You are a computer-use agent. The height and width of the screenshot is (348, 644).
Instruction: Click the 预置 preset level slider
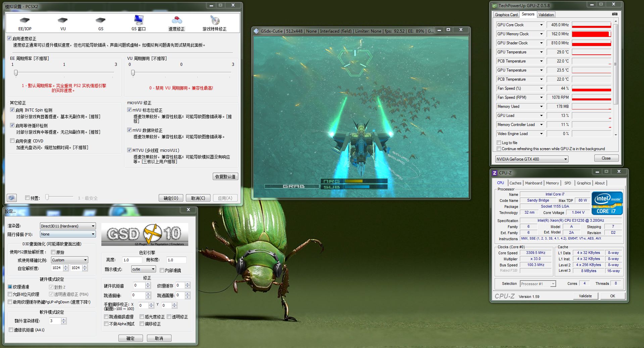coord(47,197)
